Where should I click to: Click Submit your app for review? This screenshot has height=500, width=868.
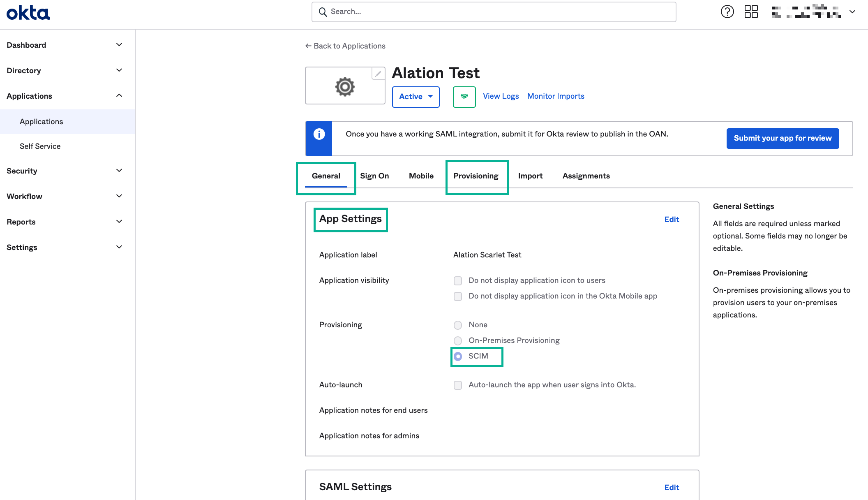783,139
